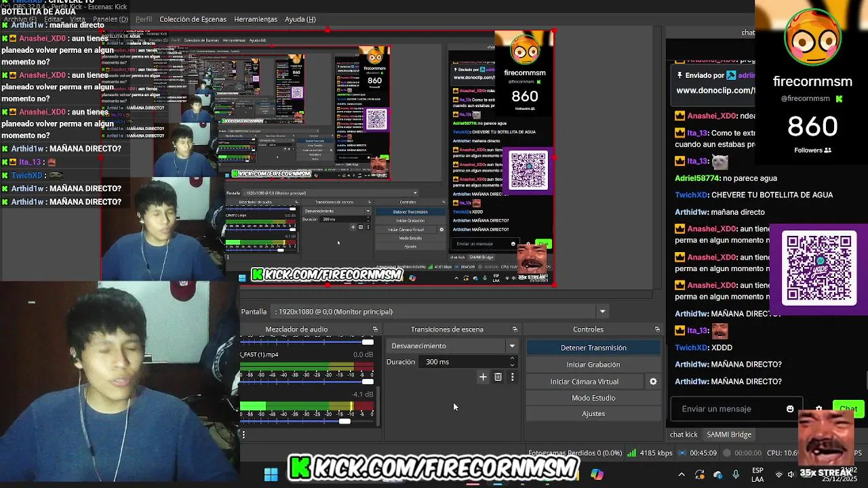
Task: Enable Modo Estudio
Action: coord(593,398)
